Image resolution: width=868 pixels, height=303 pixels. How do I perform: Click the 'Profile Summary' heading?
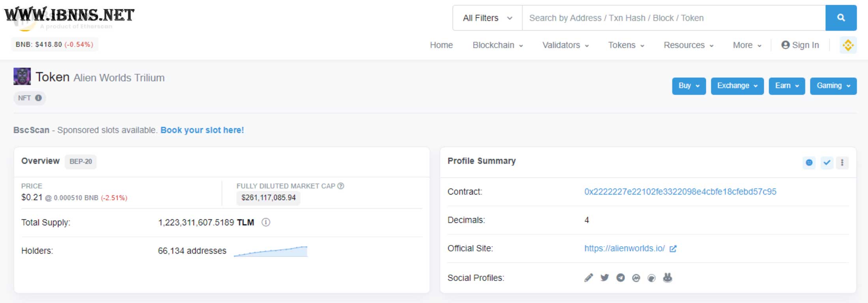point(482,161)
